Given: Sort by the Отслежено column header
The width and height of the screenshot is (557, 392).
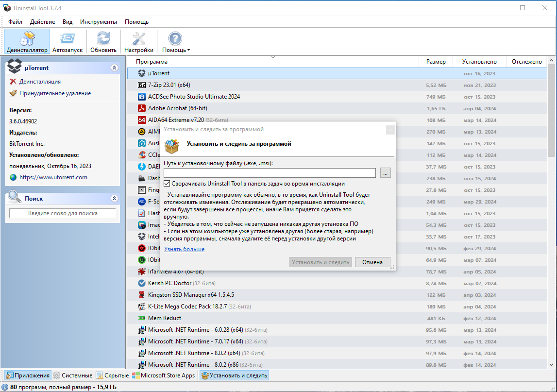Looking at the screenshot, I should click(x=527, y=62).
